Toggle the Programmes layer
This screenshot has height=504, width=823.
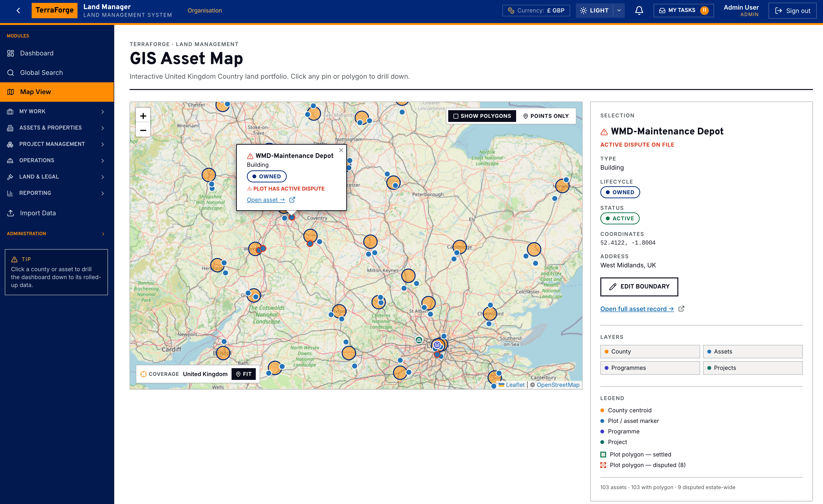[650, 368]
